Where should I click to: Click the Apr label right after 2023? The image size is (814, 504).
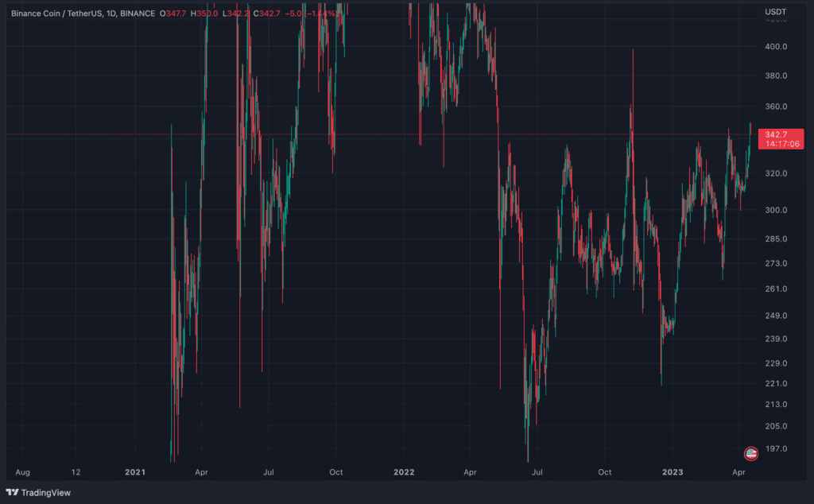(x=738, y=472)
